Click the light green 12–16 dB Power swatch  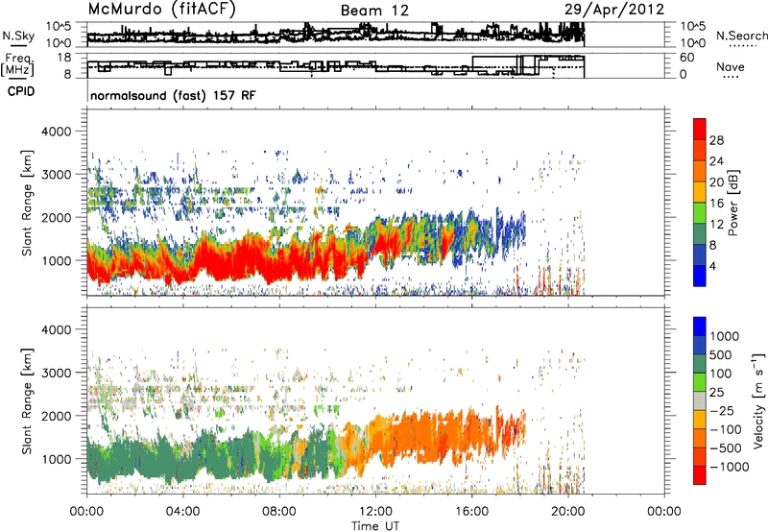click(x=700, y=213)
